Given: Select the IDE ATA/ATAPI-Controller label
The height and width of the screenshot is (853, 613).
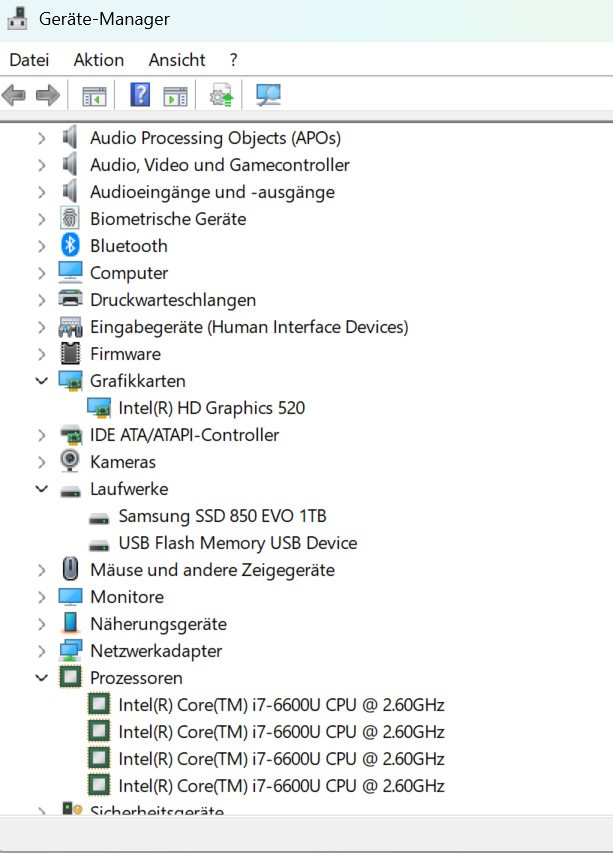Looking at the screenshot, I should (184, 435).
